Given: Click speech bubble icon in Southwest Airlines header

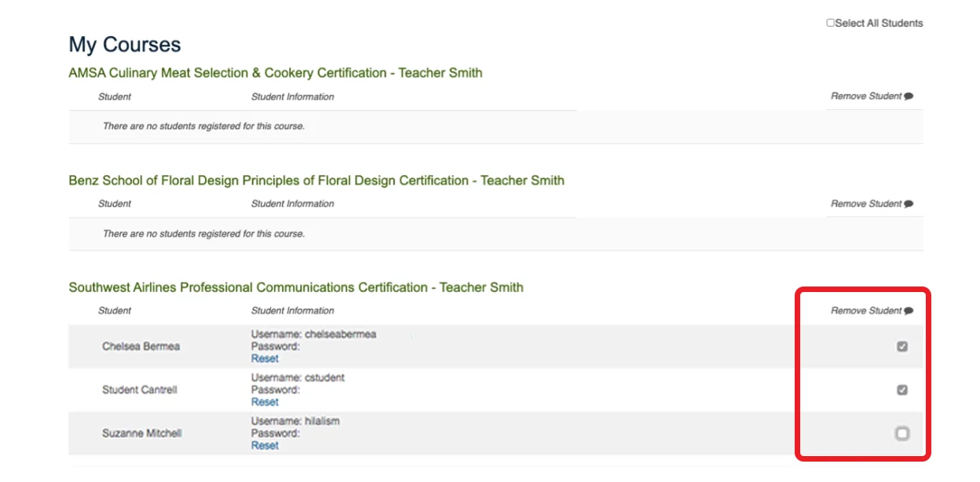Looking at the screenshot, I should 909,311.
